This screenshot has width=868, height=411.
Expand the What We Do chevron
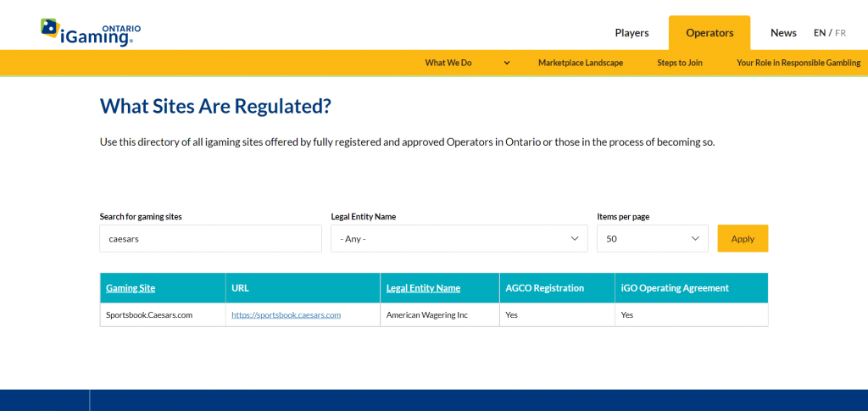tap(507, 63)
